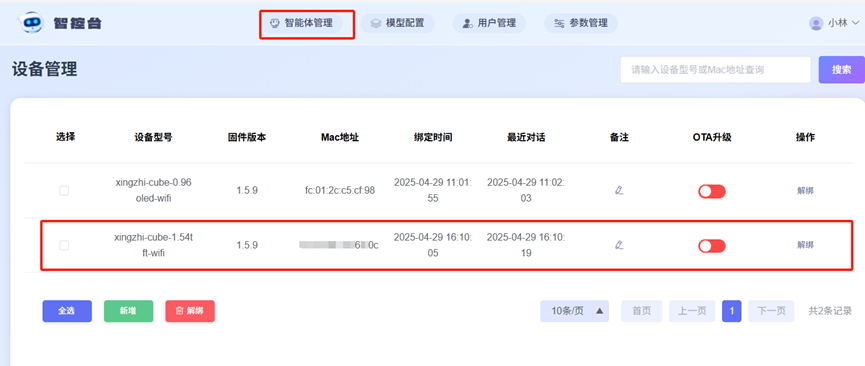
Task: Click the red 解绑 button with trash icon
Action: pos(190,311)
